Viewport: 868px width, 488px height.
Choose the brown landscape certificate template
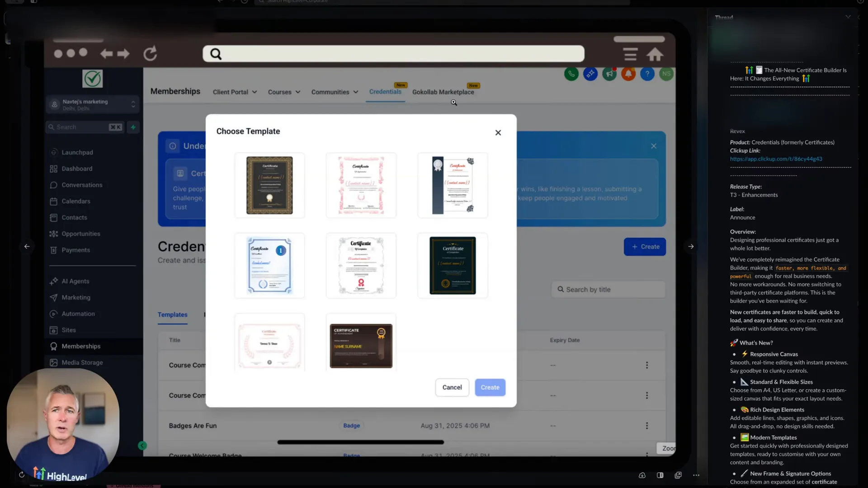pos(361,346)
